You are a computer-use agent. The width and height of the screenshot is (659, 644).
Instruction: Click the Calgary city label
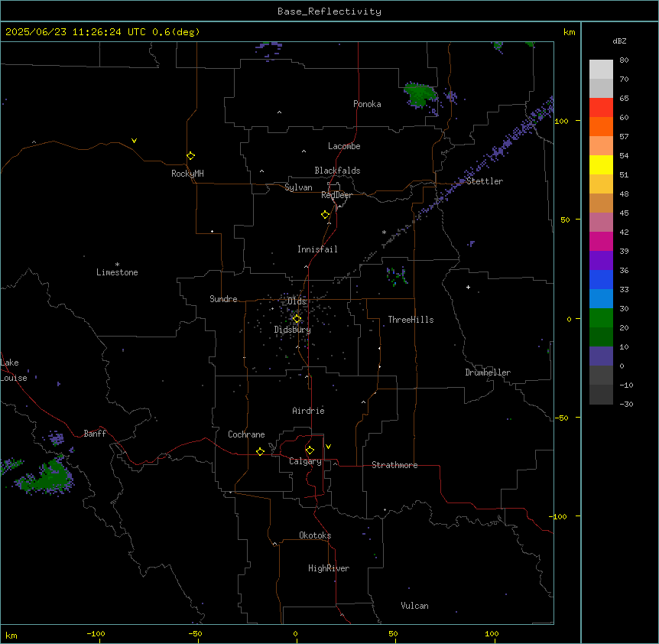tap(305, 461)
